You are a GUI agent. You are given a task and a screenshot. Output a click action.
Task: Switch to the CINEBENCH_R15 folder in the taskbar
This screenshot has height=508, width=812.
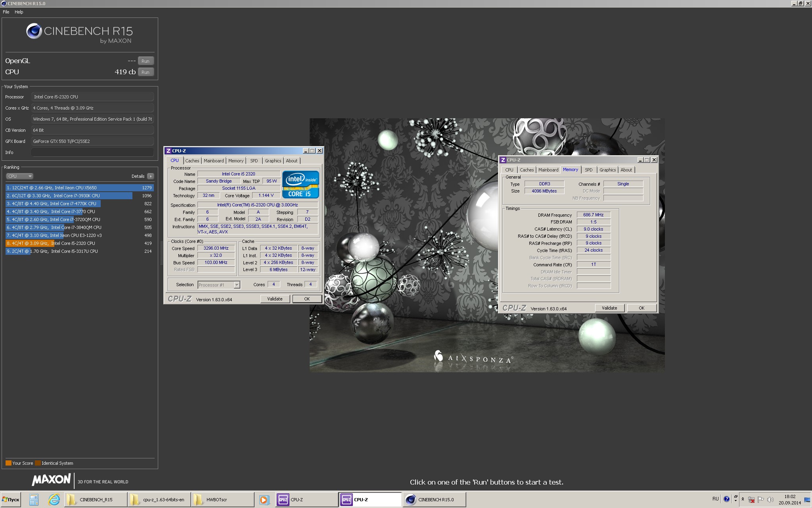[96, 500]
